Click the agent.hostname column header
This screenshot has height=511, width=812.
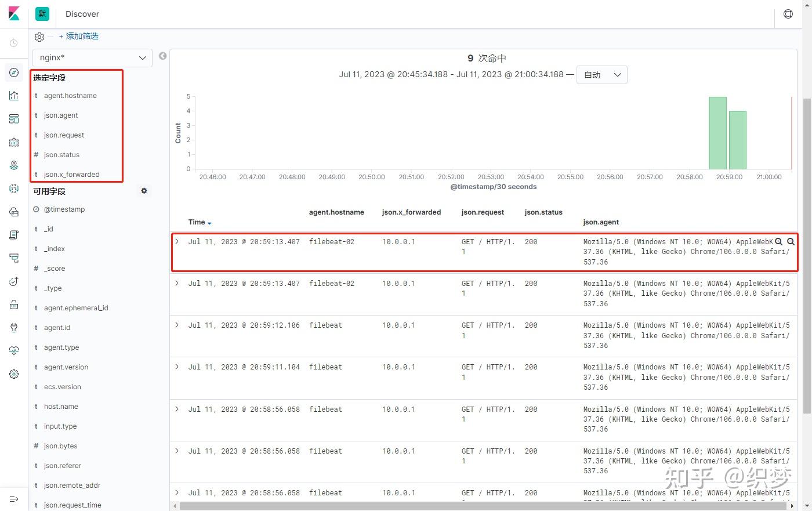336,212
